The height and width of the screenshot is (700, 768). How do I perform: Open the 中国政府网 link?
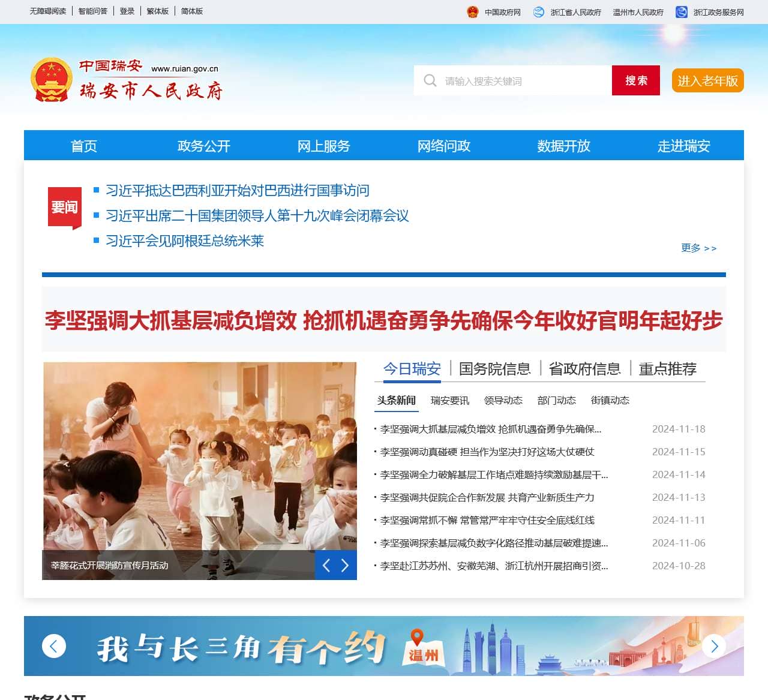tap(503, 12)
